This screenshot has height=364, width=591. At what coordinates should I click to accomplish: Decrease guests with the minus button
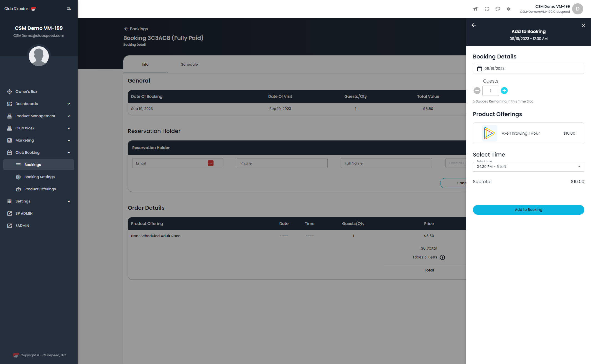point(477,91)
